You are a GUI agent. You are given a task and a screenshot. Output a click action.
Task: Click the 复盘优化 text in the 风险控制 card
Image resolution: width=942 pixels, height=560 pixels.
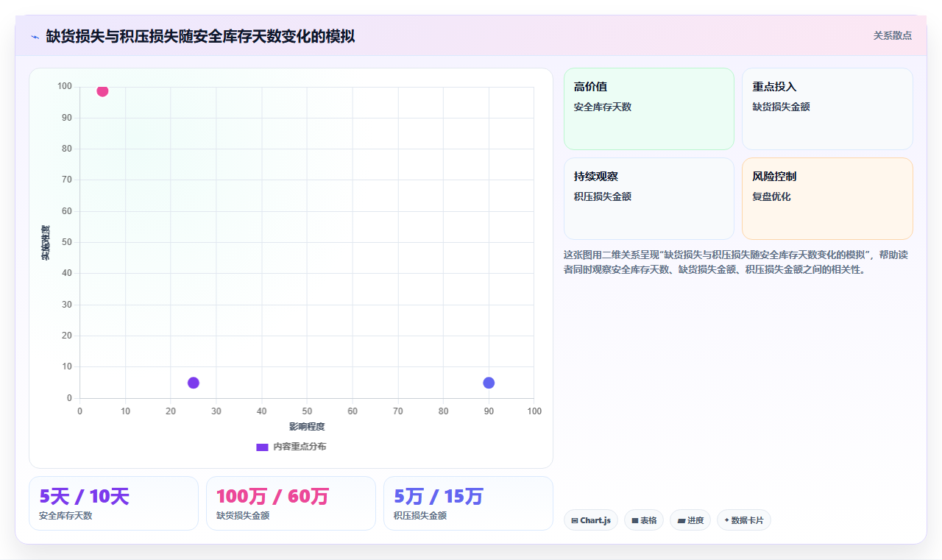[771, 196]
